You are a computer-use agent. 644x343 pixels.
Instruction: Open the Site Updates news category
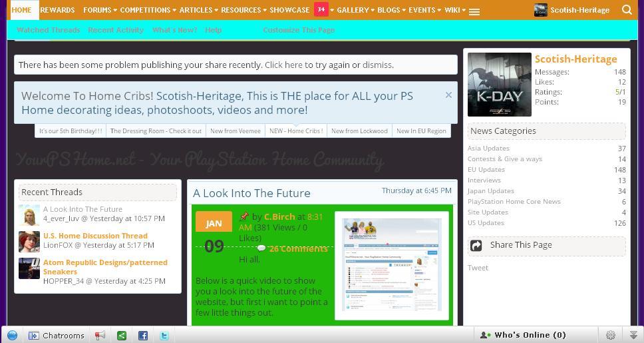(x=488, y=212)
